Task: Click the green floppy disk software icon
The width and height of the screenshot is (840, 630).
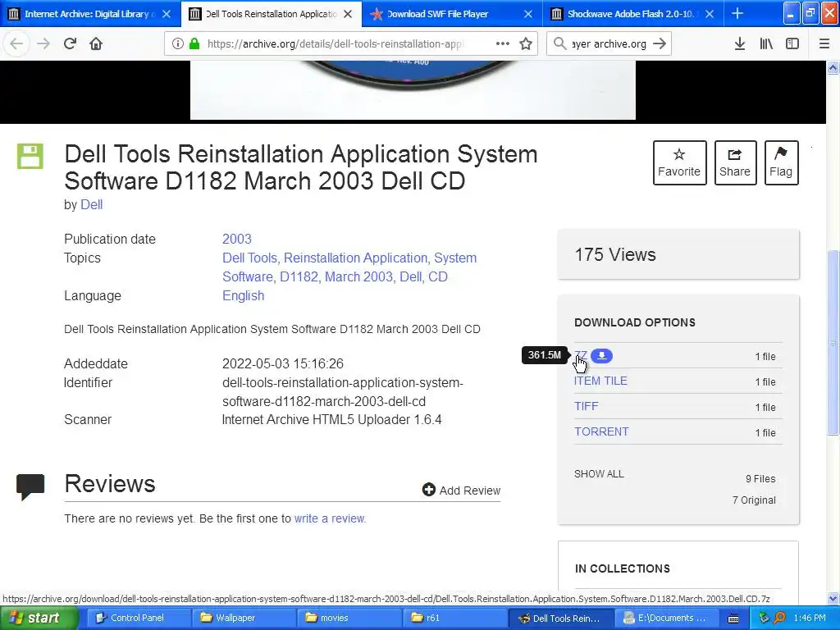Action: click(x=30, y=157)
